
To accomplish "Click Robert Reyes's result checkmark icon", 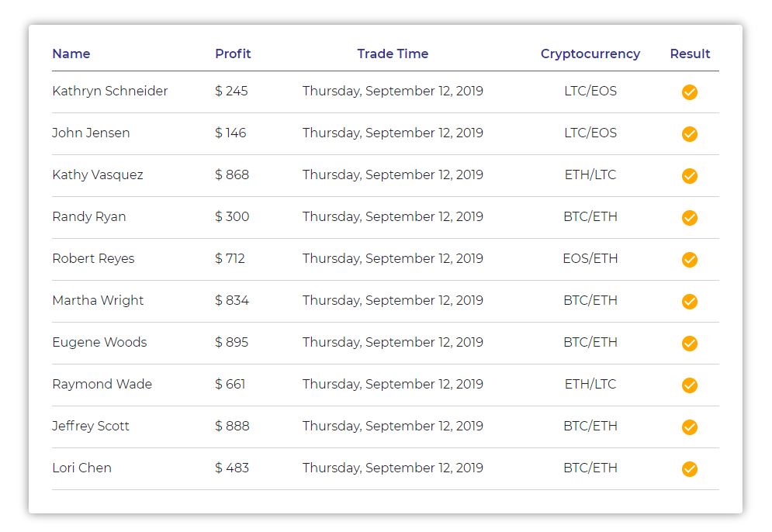I will point(689,259).
